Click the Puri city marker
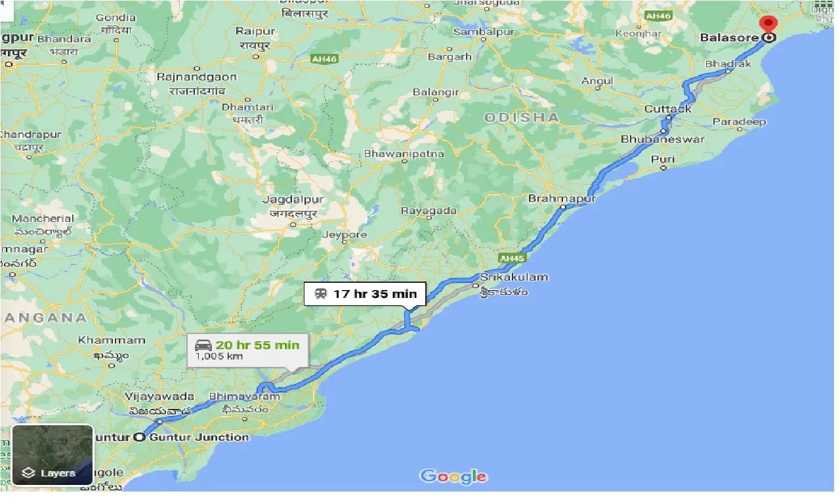The height and width of the screenshot is (504, 840). (x=663, y=168)
